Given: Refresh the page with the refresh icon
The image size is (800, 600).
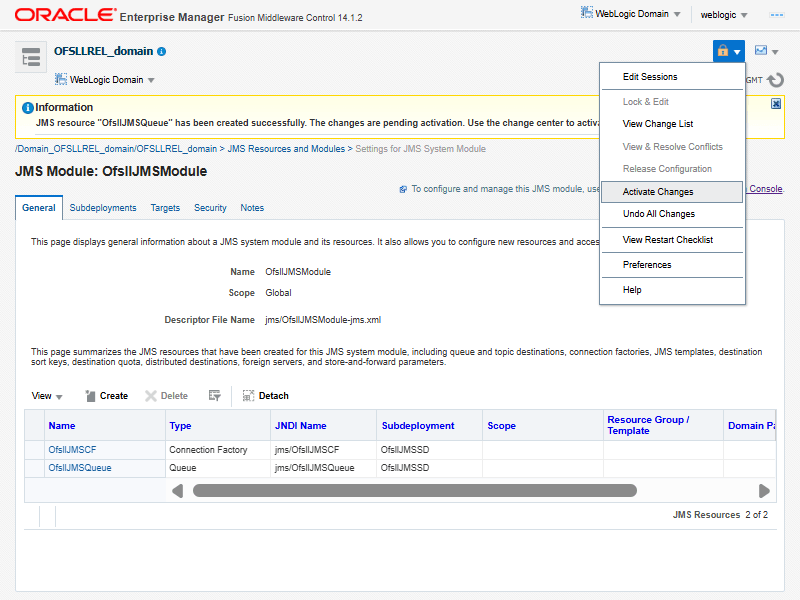Looking at the screenshot, I should point(775,80).
